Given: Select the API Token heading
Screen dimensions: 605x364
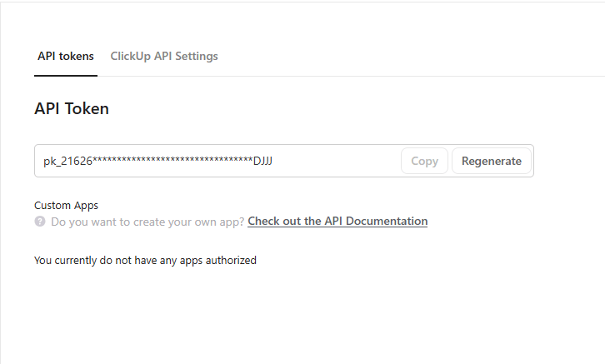Looking at the screenshot, I should point(72,109).
